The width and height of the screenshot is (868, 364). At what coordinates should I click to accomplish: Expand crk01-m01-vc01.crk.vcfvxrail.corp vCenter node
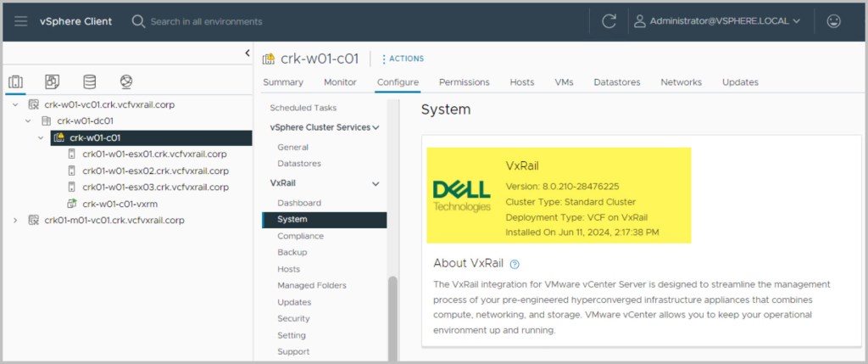tap(15, 220)
